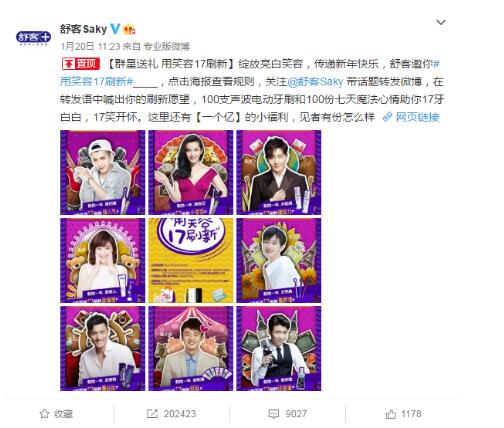
Task: Click the star favorite 收藏 icon
Action: point(44,414)
